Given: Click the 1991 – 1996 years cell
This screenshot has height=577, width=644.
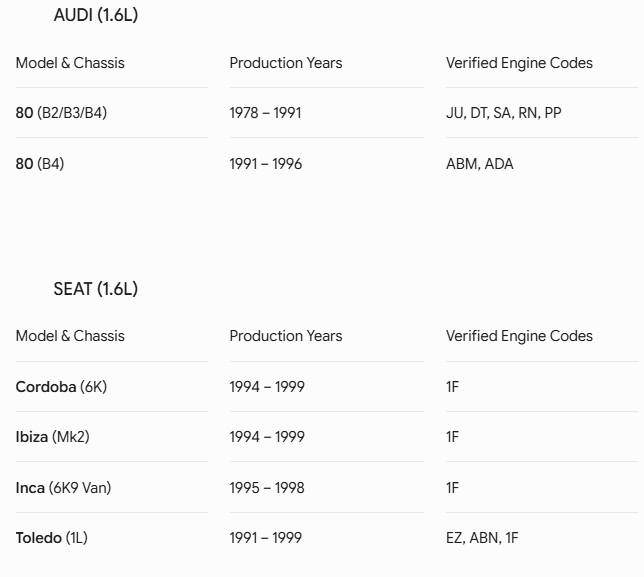Looking at the screenshot, I should click(x=266, y=163).
